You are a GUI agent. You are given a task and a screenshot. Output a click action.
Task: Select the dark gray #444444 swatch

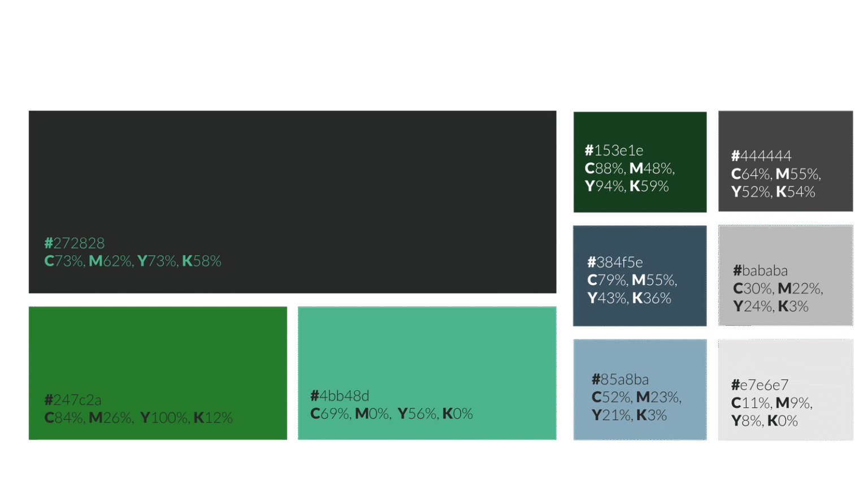click(785, 129)
